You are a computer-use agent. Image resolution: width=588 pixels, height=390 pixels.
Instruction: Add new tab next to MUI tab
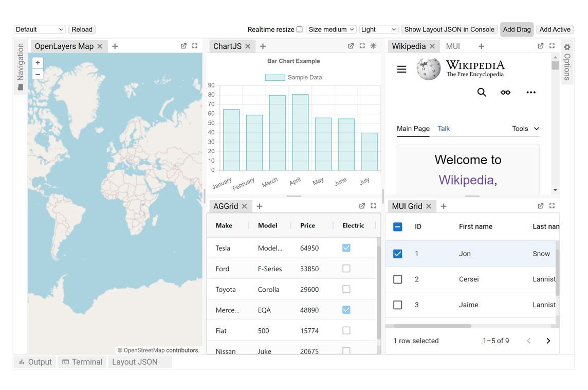[x=481, y=46]
